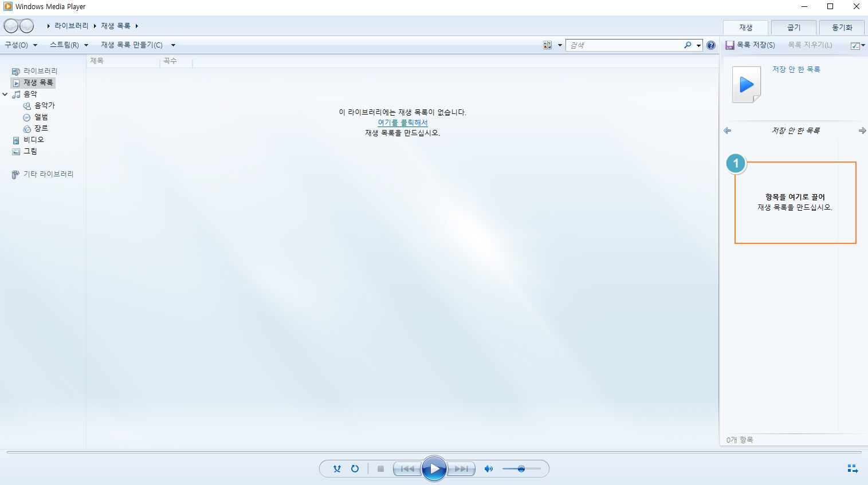Click 재생 목록 in the breadcrumb path

pos(116,26)
